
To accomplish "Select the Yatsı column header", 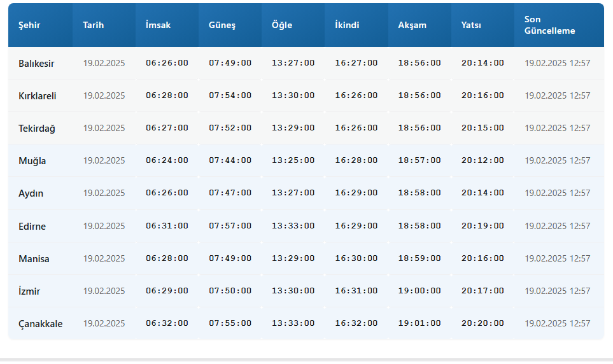I will click(x=471, y=25).
